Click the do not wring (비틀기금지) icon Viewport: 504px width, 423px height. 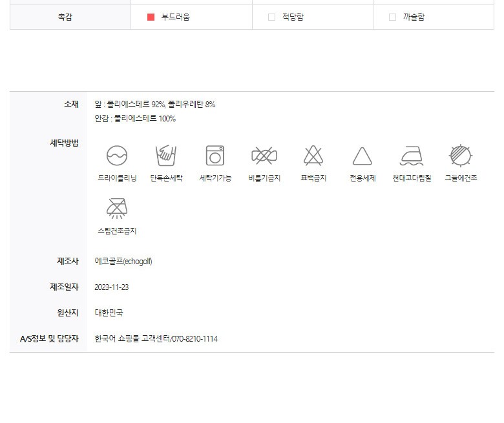click(x=264, y=156)
